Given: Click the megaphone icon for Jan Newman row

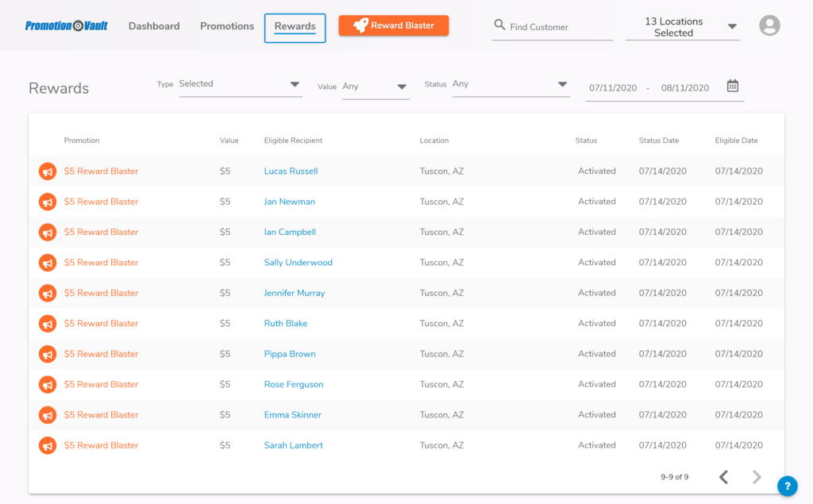Looking at the screenshot, I should click(48, 202).
